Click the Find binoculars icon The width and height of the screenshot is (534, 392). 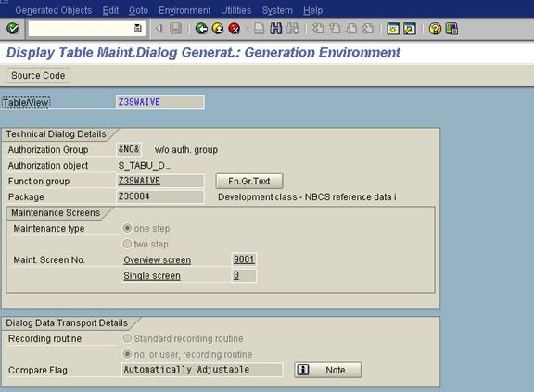click(276, 29)
